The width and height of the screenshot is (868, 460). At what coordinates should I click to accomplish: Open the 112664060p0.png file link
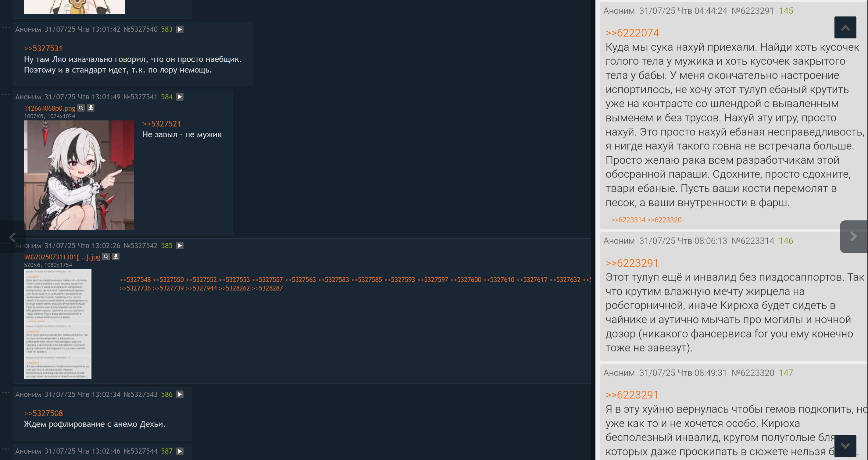tap(49, 108)
